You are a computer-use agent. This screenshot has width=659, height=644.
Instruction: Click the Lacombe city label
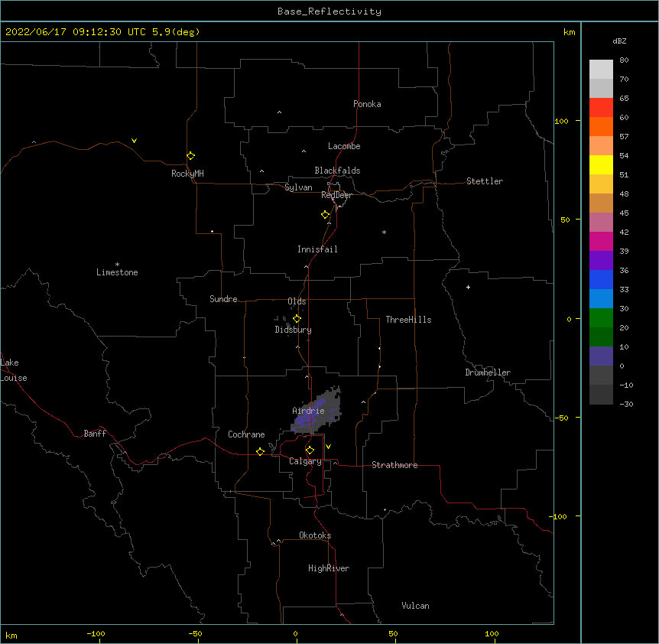(344, 146)
